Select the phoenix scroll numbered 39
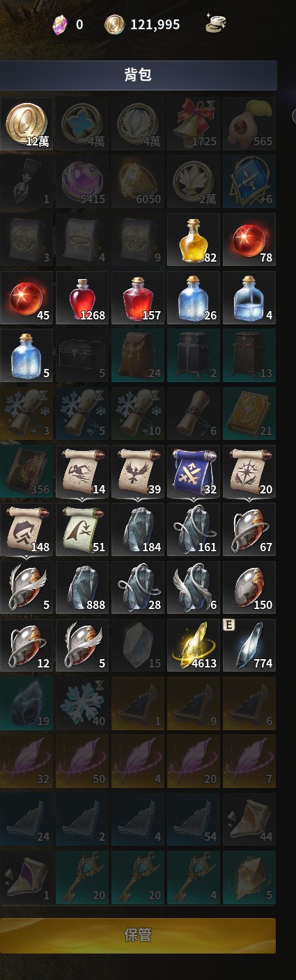 point(138,471)
